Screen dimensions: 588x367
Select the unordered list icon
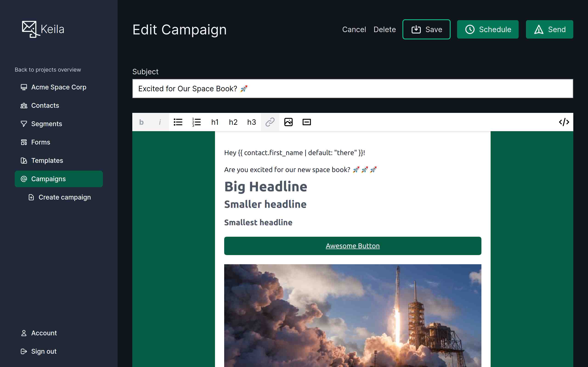[x=177, y=122]
